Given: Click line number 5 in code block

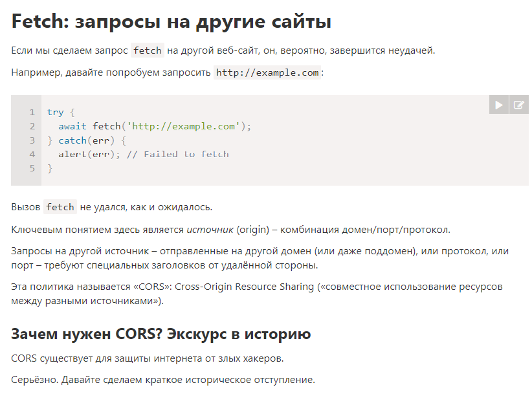Looking at the screenshot, I should pyautogui.click(x=32, y=168).
